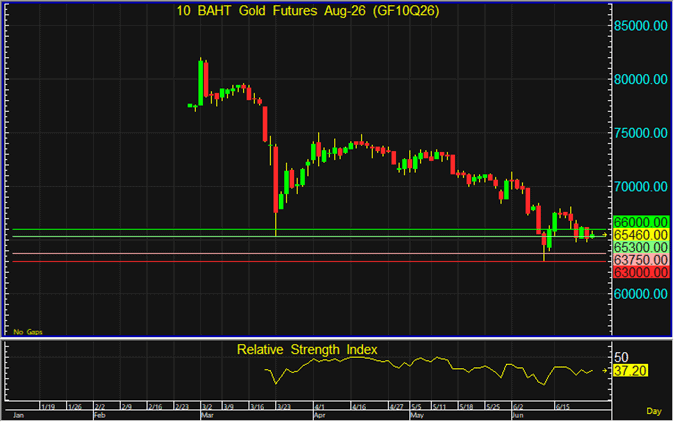
Task: Click the 2/9 date label
Action: click(x=126, y=407)
